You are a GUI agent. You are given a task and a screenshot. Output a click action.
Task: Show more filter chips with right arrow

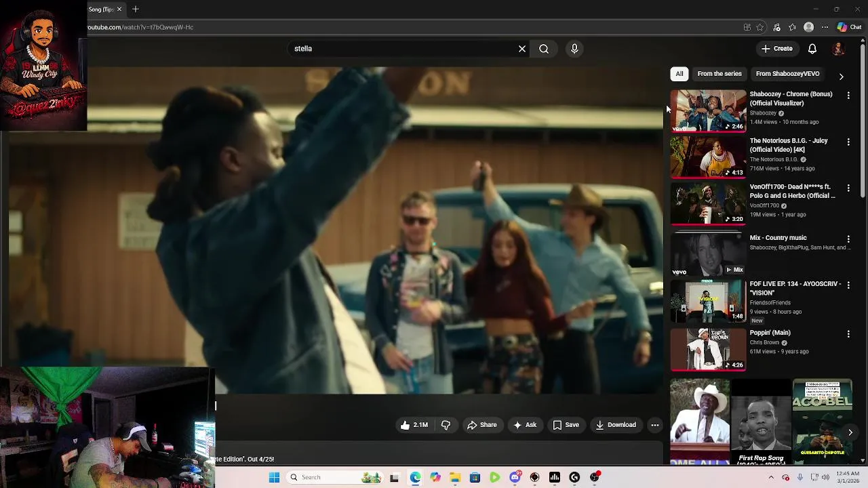tap(842, 77)
